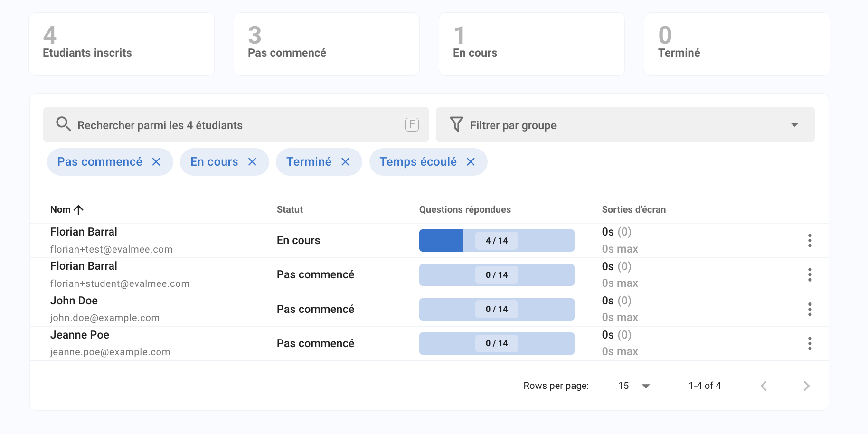Click the 4 / 14 progress bar
The height and width of the screenshot is (434, 868).
coord(496,241)
